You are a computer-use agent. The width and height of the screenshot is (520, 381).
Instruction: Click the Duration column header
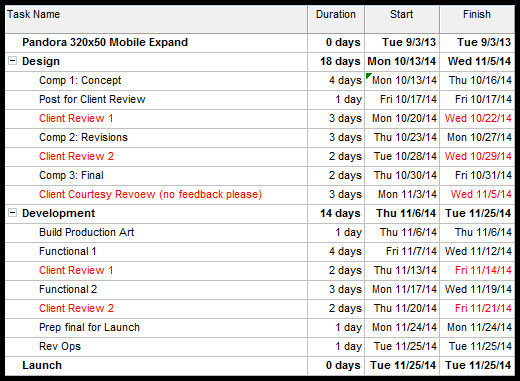(x=336, y=19)
